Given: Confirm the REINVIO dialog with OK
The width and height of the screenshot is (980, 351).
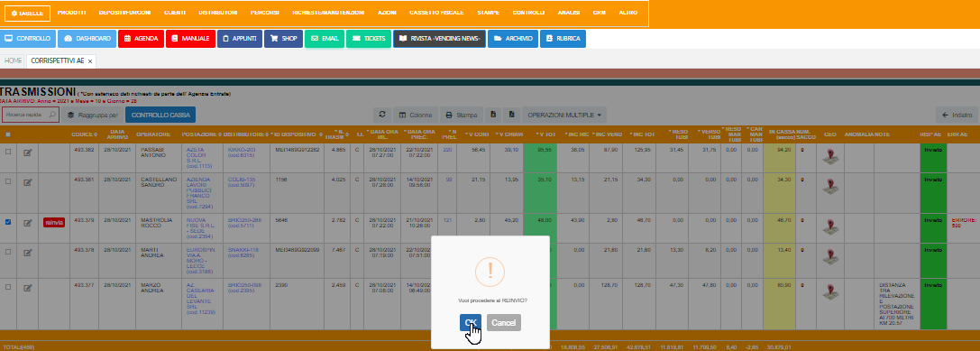Looking at the screenshot, I should pyautogui.click(x=471, y=323).
